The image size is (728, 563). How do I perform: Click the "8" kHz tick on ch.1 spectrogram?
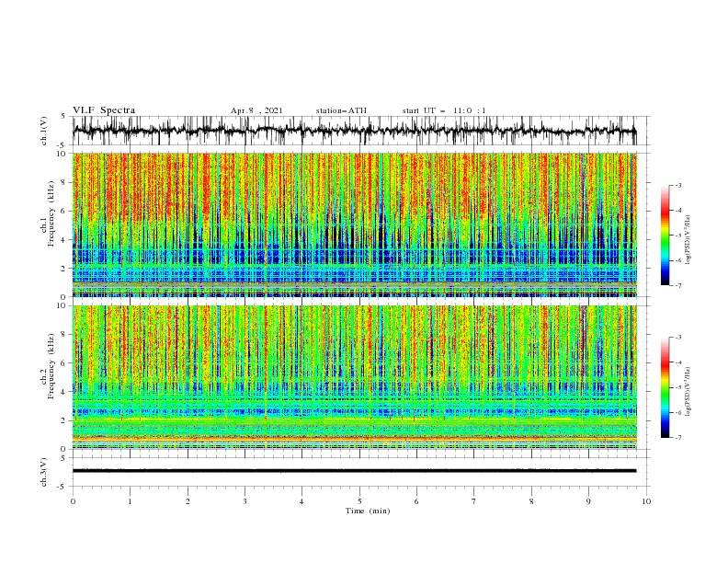pos(64,182)
